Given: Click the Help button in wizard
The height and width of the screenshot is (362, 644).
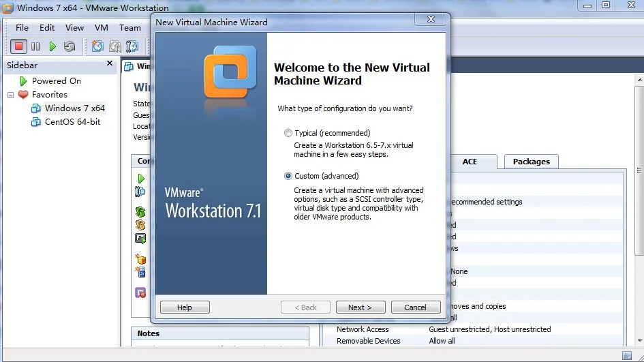Looking at the screenshot, I should (185, 307).
